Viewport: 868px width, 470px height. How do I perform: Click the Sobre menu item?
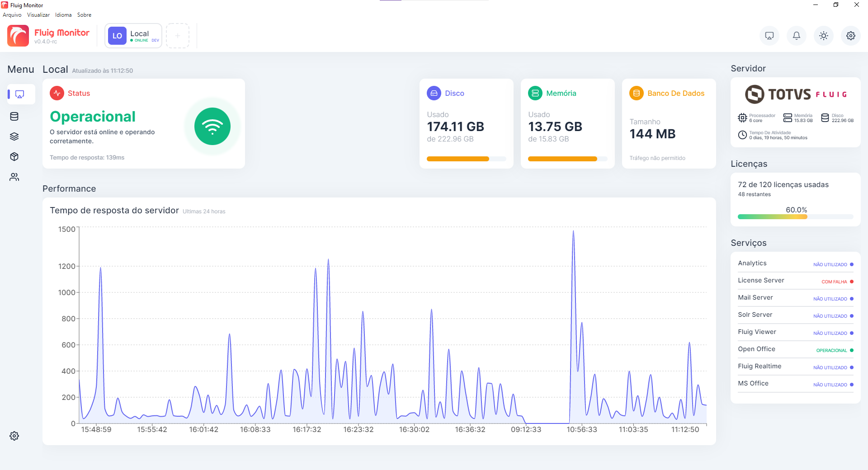coord(84,15)
